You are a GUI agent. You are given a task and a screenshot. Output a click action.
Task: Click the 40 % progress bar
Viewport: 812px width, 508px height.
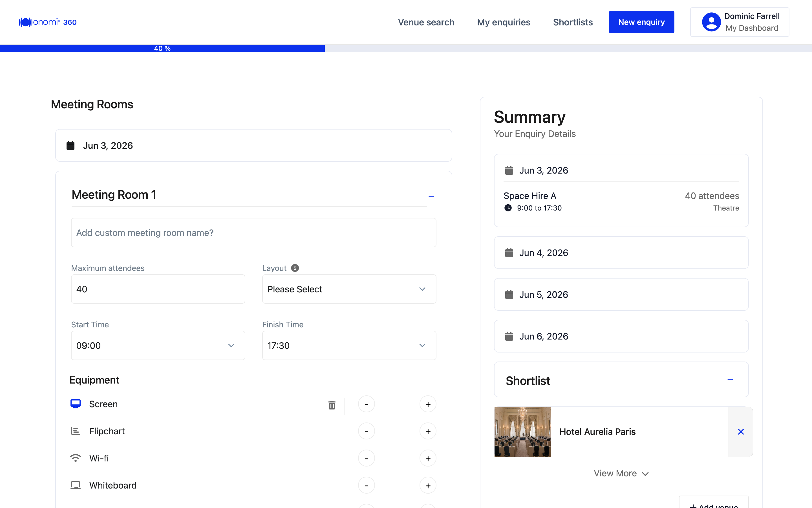[x=162, y=48]
